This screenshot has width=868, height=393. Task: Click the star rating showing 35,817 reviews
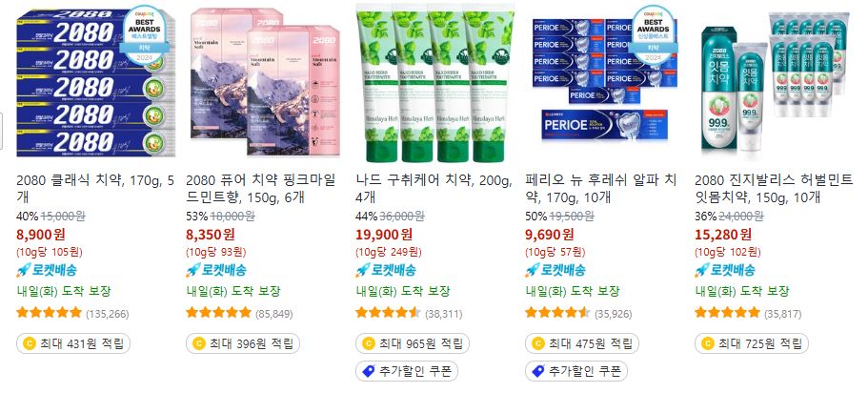coord(727,313)
